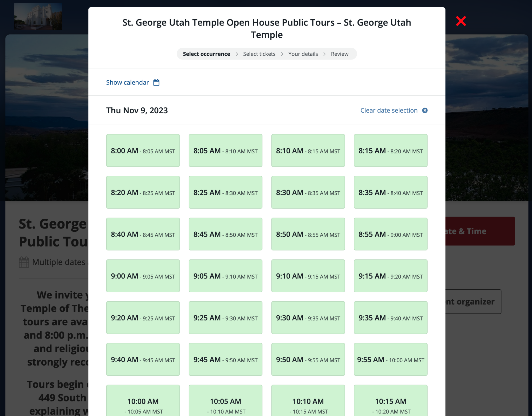Choose the 10:05 AM time slot

pyautogui.click(x=225, y=401)
